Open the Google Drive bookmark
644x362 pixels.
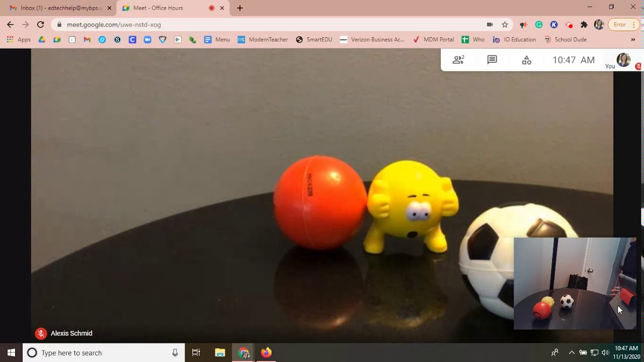tap(42, 40)
